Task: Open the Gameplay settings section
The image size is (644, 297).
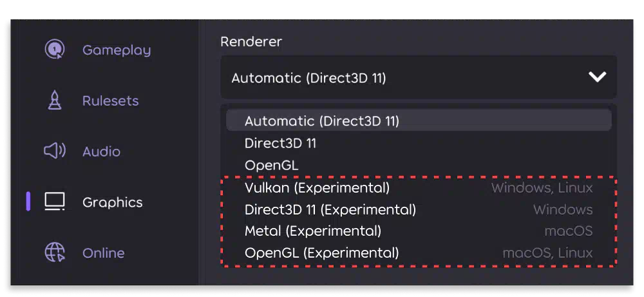Action: pos(117,50)
